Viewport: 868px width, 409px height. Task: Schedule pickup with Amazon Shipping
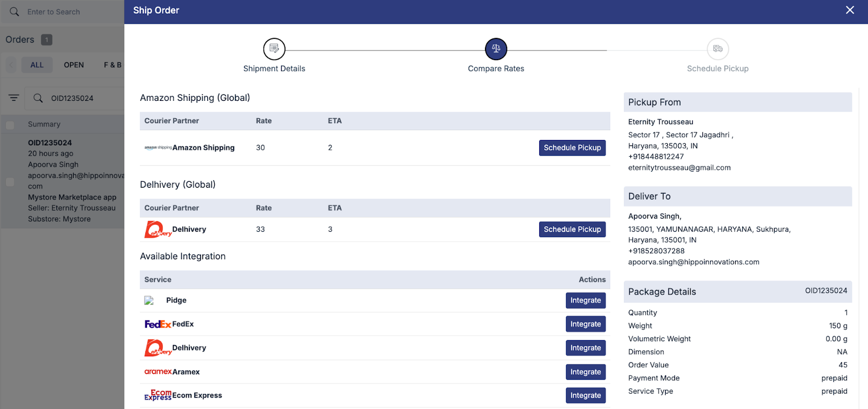pyautogui.click(x=572, y=148)
